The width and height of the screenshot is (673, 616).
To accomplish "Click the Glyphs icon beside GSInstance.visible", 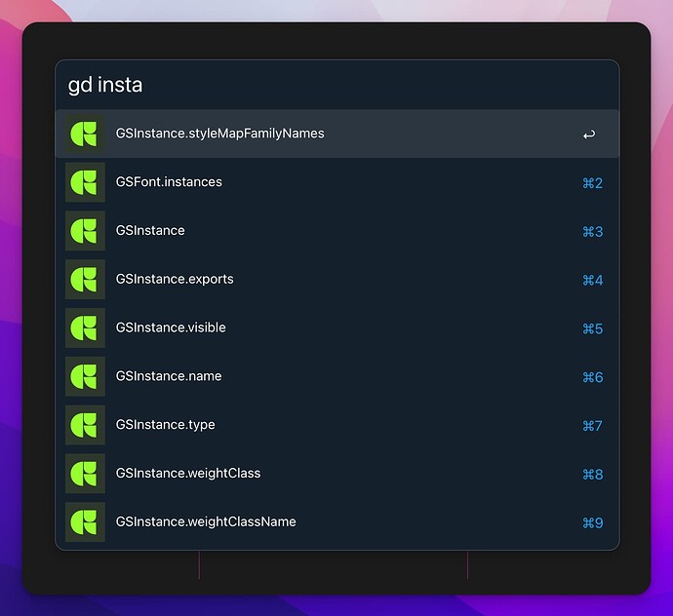I will pos(85,327).
